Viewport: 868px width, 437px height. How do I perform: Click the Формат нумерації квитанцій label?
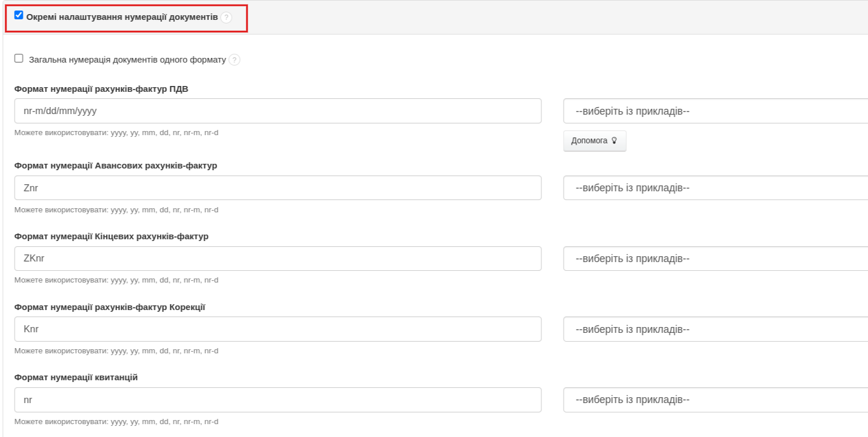tap(76, 377)
